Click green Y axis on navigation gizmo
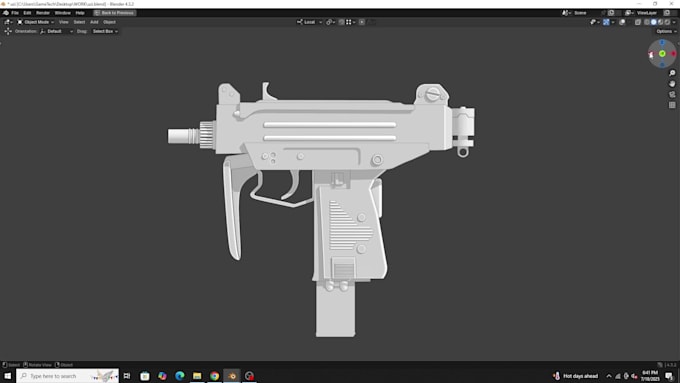Image resolution: width=680 pixels, height=383 pixels. (x=662, y=54)
